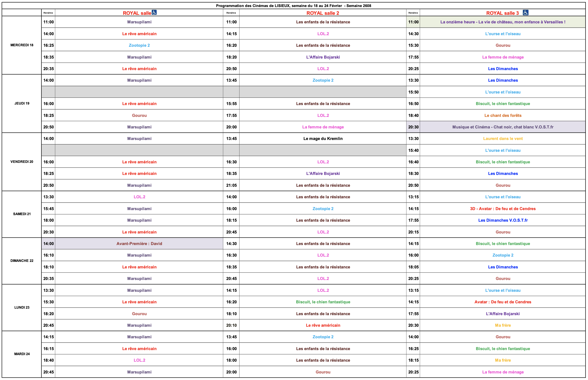Click wheelchair icon beside ROYAL salle 1
Viewport: 588px width, 380px height.
click(154, 12)
